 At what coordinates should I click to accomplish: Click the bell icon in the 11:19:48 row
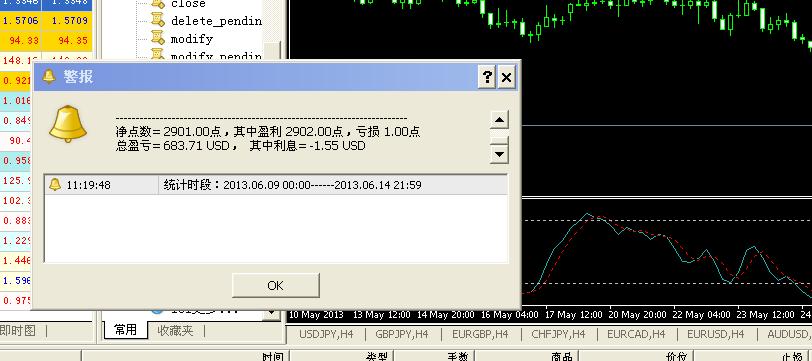pyautogui.click(x=55, y=184)
